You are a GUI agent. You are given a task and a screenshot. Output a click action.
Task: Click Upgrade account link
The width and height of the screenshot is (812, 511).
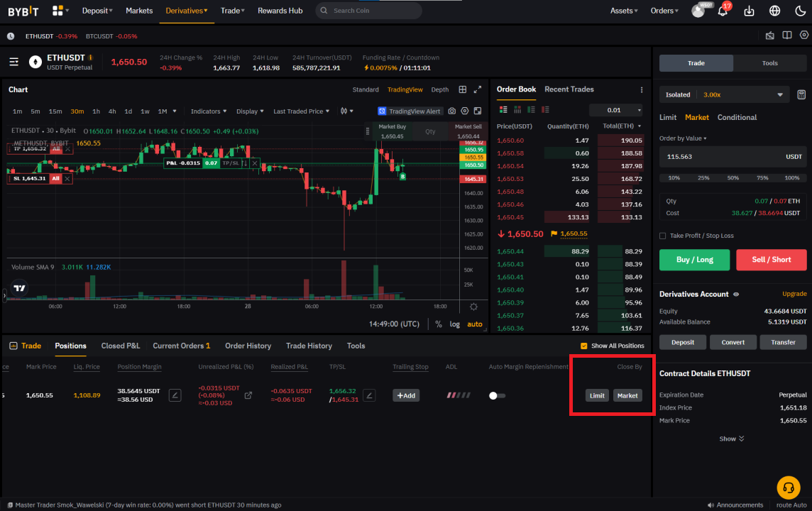[794, 294]
